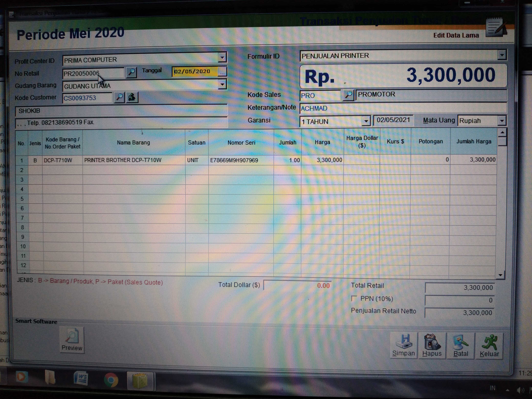
Task: Click the Kode Customer search magnifier icon
Action: click(x=119, y=97)
